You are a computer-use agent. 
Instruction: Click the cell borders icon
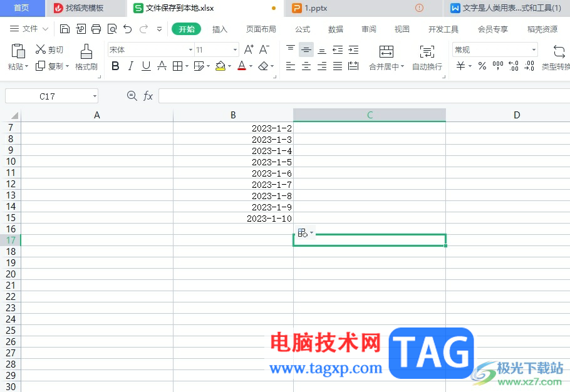pos(177,66)
